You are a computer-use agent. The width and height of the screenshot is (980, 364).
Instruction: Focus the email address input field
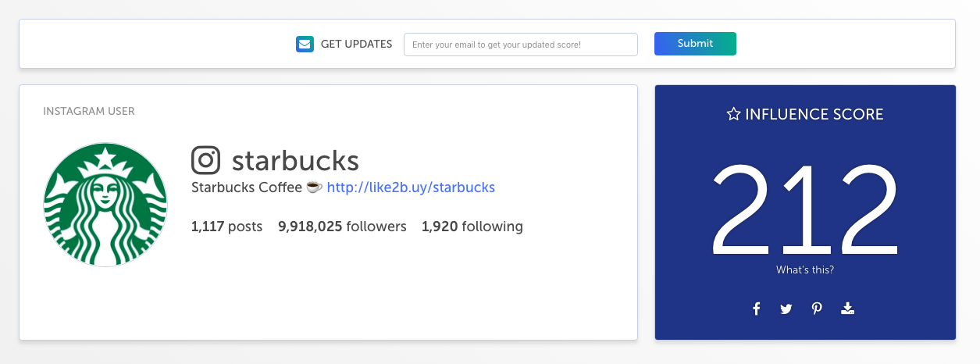pyautogui.click(x=521, y=45)
